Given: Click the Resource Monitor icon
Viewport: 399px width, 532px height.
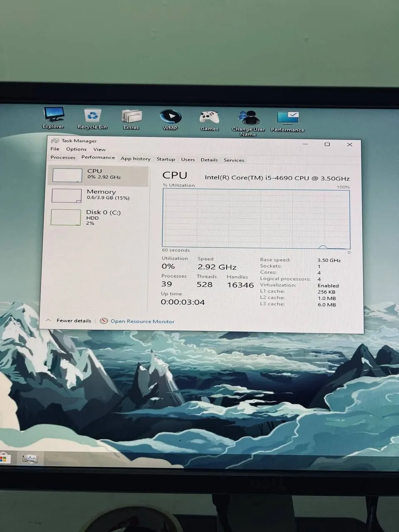Looking at the screenshot, I should pyautogui.click(x=104, y=321).
